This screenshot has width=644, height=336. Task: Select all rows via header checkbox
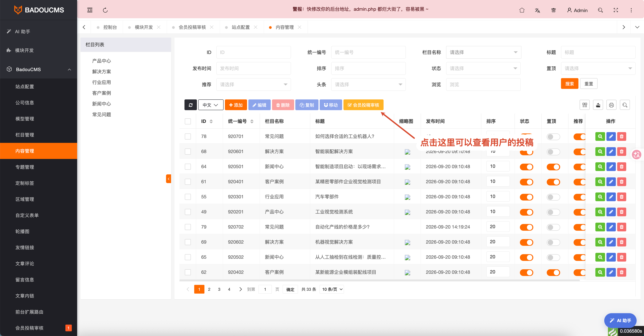pos(188,121)
